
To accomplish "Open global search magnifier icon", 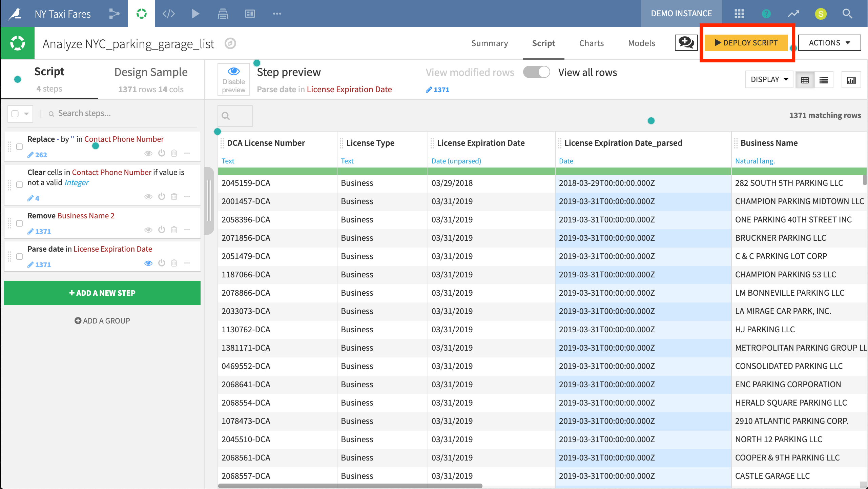I will [x=847, y=14].
